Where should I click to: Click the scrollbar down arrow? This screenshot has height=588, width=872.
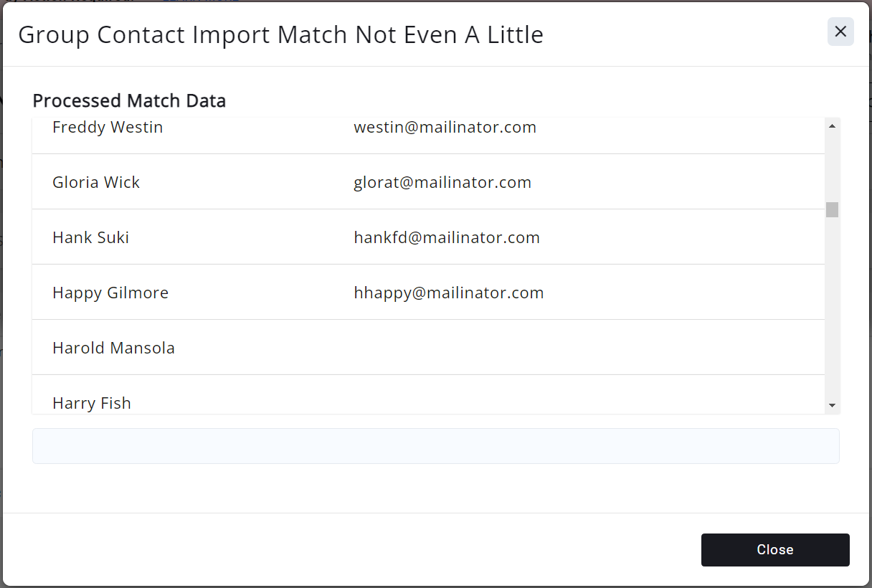(x=832, y=406)
